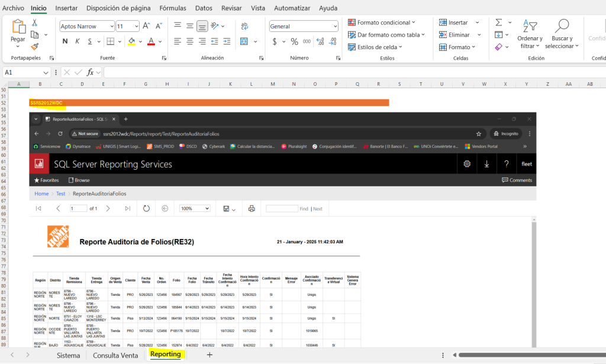The height and width of the screenshot is (364, 606).
Task: Click the Copy icon in Portapapeles
Action: click(34, 35)
